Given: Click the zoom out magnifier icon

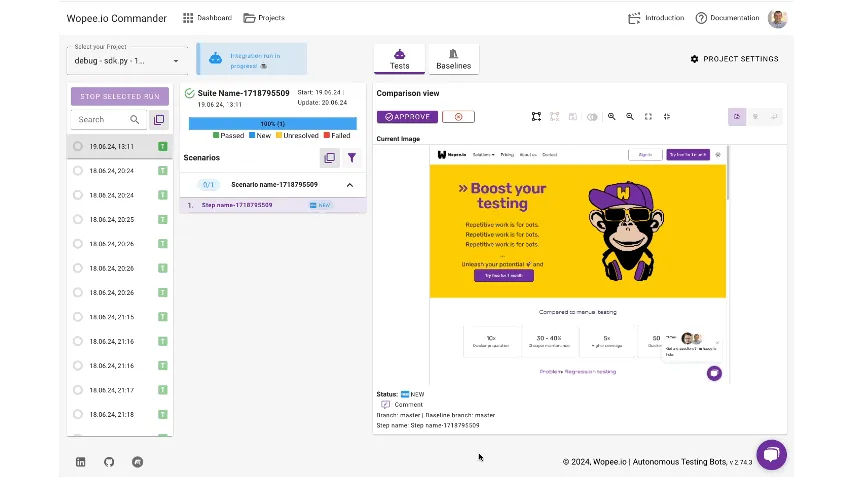Looking at the screenshot, I should pos(630,117).
